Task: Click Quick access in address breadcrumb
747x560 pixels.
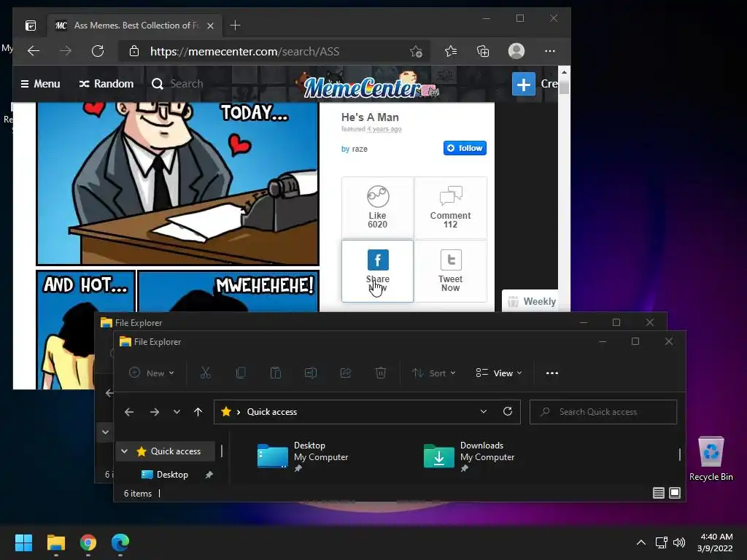Action: (271, 412)
